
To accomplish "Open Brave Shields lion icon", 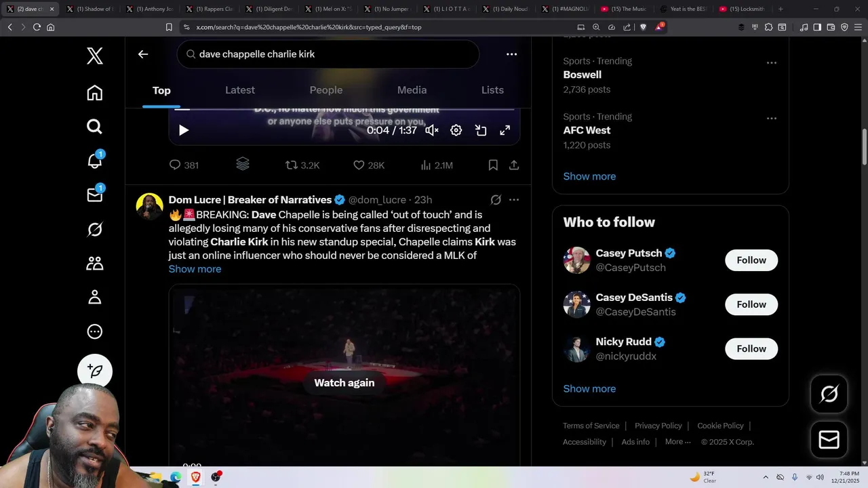I will [643, 27].
